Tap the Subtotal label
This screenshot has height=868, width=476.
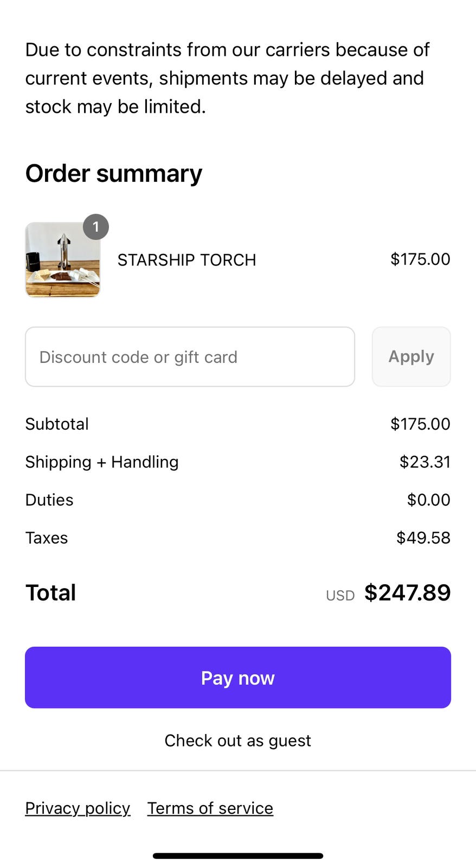point(57,424)
